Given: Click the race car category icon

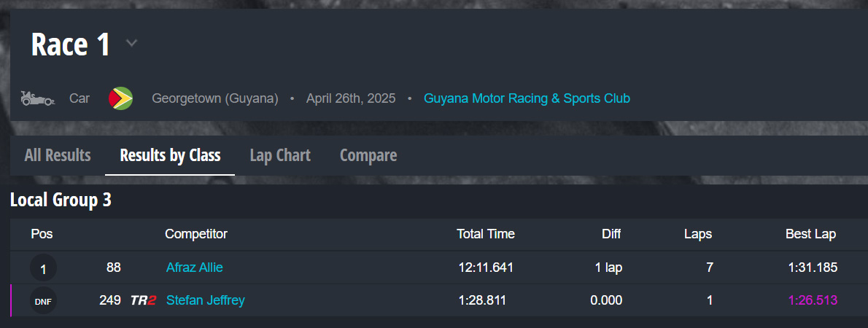Looking at the screenshot, I should (37, 98).
